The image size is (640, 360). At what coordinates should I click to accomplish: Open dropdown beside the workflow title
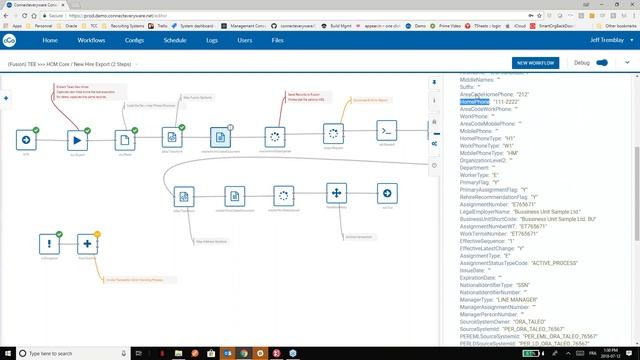coord(137,64)
